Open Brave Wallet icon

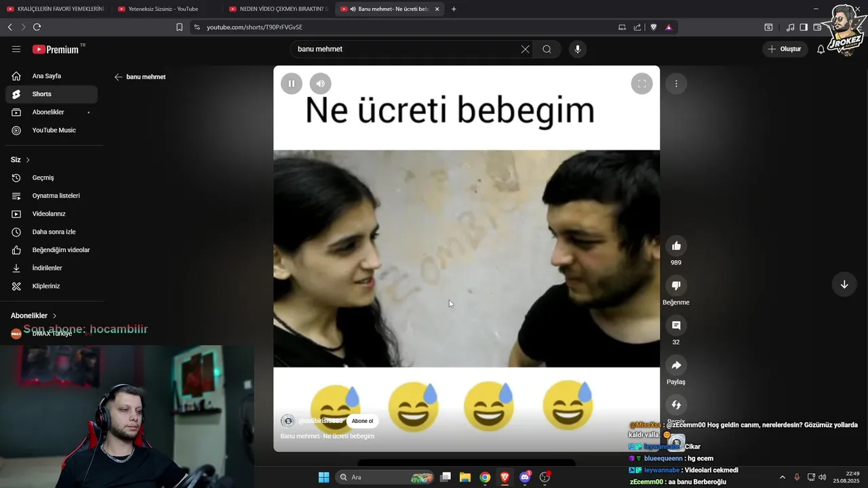click(817, 27)
